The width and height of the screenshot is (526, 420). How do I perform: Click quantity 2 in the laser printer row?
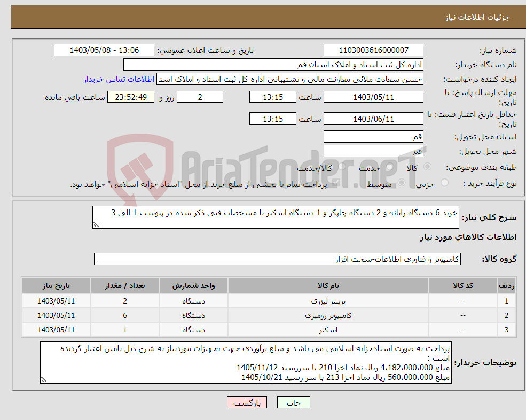125,301
